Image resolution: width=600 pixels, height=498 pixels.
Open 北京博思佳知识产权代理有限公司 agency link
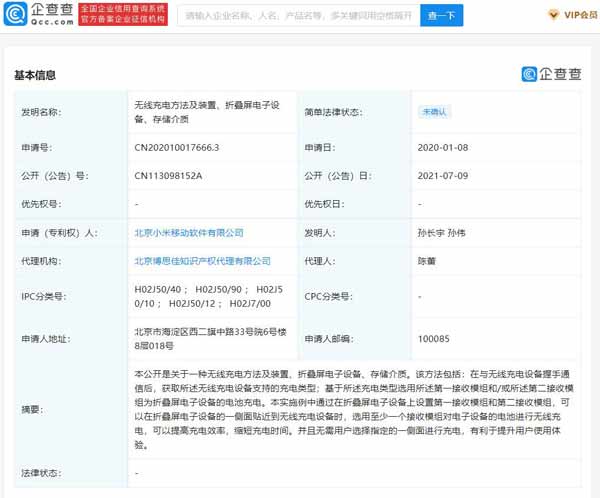[x=202, y=261]
